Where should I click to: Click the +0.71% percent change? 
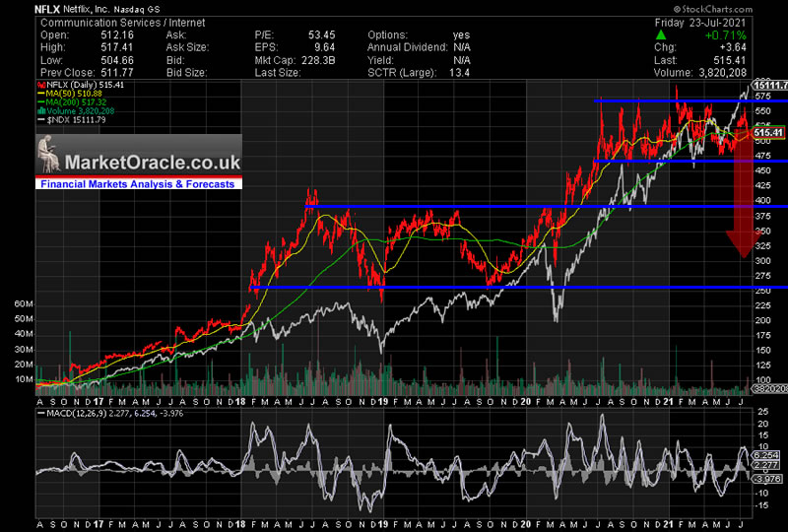[x=725, y=35]
